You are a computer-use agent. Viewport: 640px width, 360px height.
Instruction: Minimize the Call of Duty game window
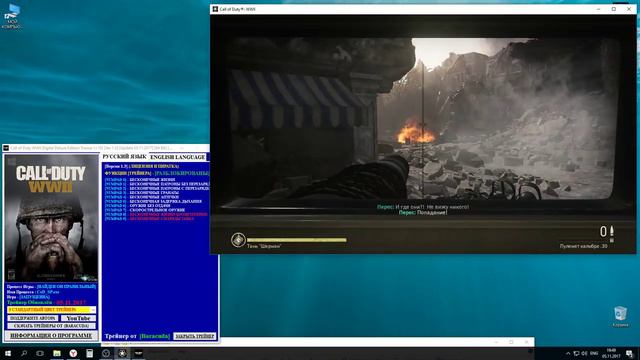point(598,9)
